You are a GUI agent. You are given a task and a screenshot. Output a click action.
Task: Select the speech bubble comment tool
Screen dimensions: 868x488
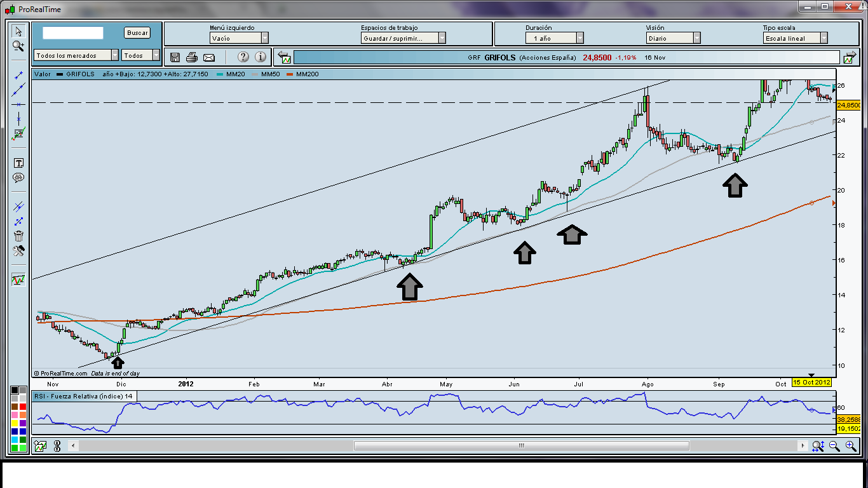coord(18,178)
